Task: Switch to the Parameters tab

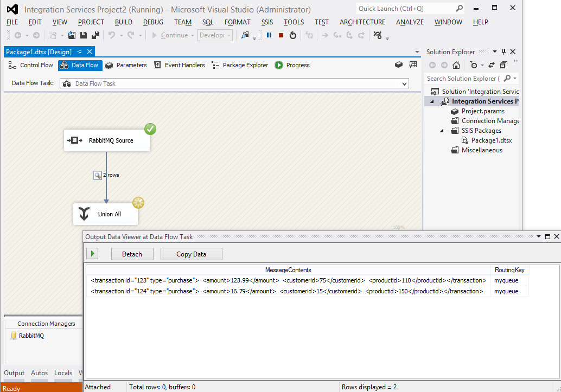Action: tap(126, 65)
